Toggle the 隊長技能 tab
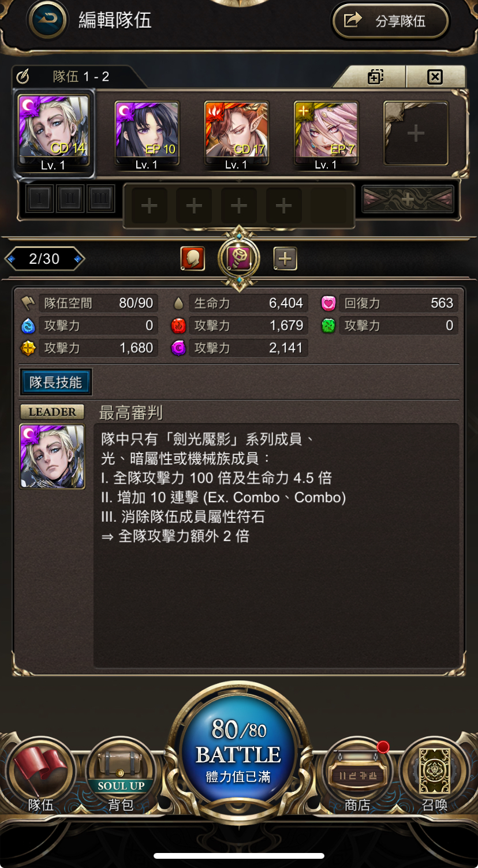This screenshot has width=478, height=868. point(56,382)
